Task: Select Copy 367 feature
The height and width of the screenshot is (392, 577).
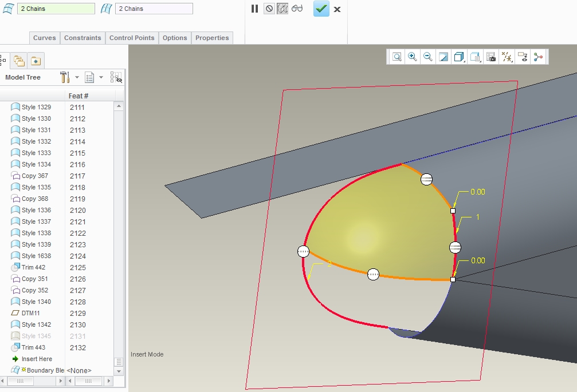Action: 34,176
